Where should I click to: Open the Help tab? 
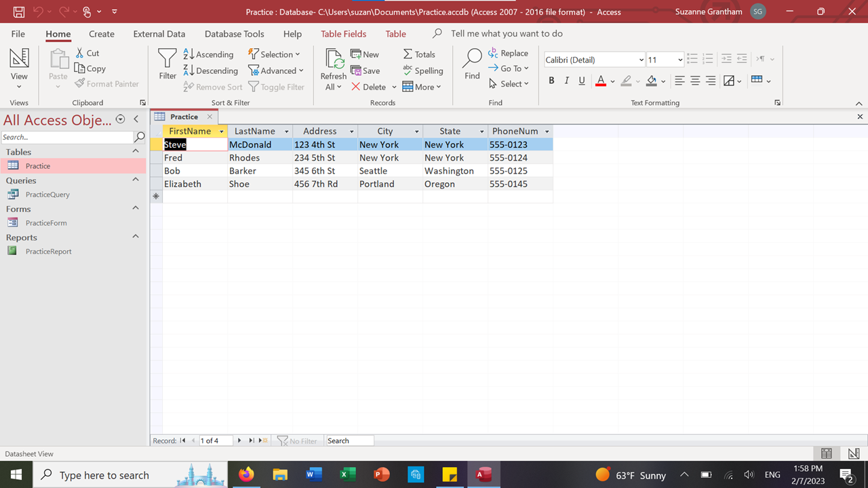point(293,34)
